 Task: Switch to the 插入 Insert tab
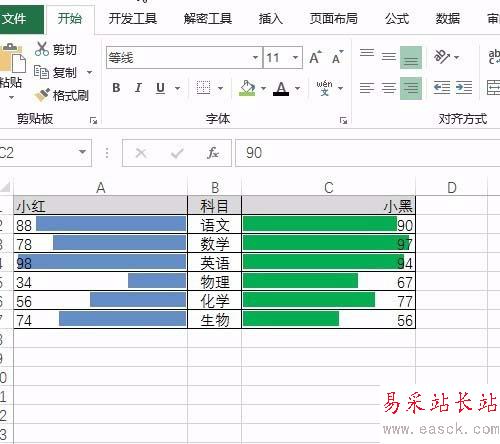(x=271, y=19)
